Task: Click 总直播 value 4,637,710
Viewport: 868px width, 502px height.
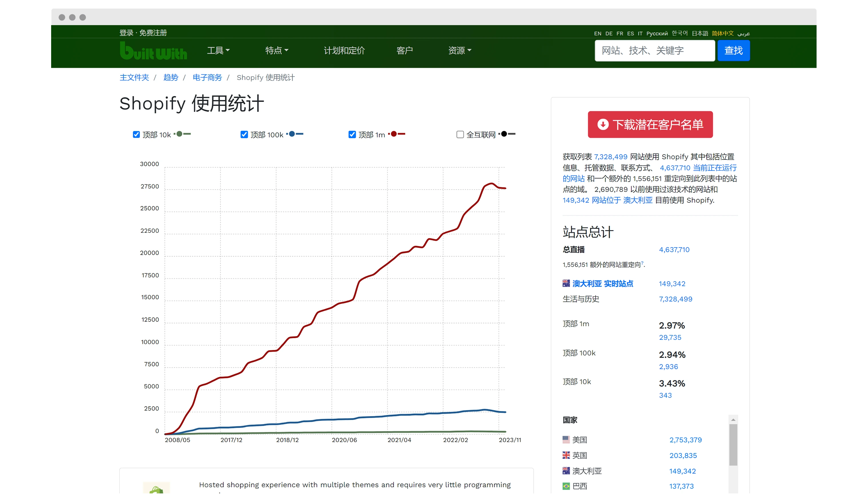Action: pyautogui.click(x=674, y=250)
